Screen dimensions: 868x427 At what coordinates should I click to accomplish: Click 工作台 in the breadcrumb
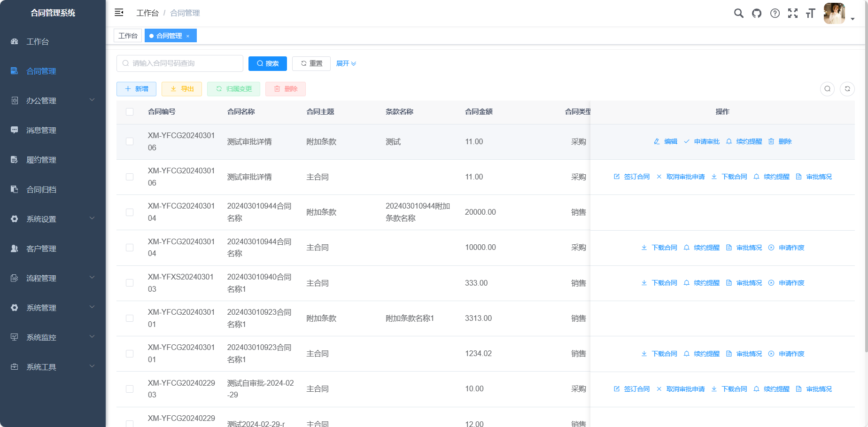(147, 13)
